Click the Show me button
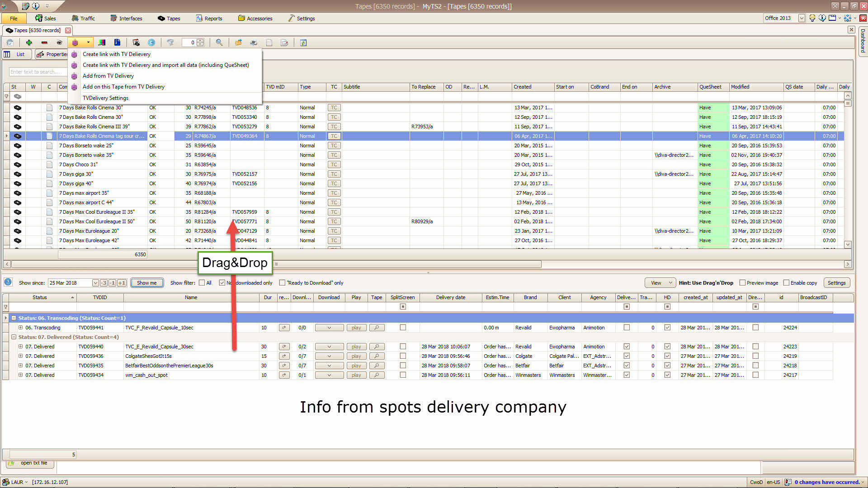The image size is (868, 488). tap(147, 283)
